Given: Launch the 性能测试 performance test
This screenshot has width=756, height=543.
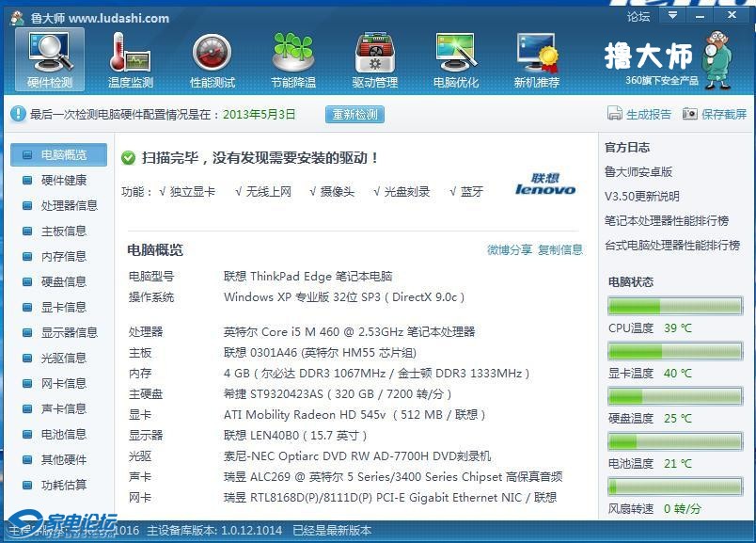Looking at the screenshot, I should point(212,59).
